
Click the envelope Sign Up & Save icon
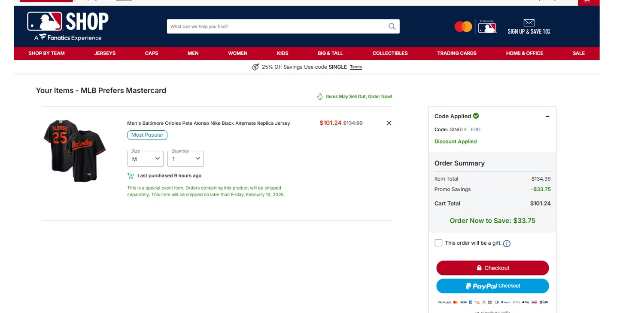[529, 22]
